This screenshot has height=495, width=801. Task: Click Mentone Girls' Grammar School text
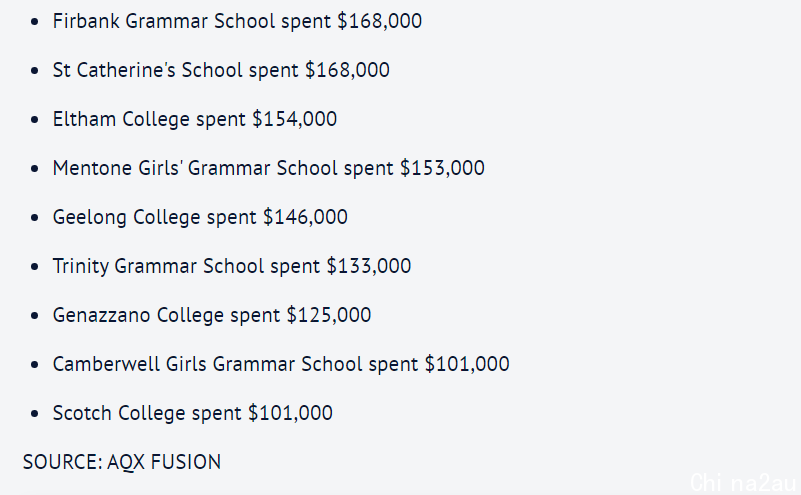(x=195, y=168)
